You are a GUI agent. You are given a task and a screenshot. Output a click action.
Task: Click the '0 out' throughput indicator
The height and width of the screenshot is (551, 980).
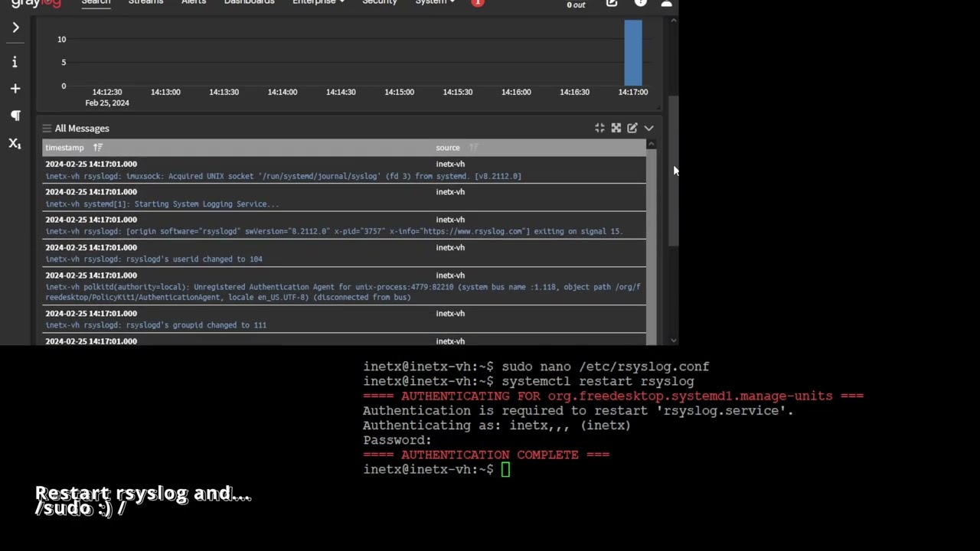[x=576, y=5]
